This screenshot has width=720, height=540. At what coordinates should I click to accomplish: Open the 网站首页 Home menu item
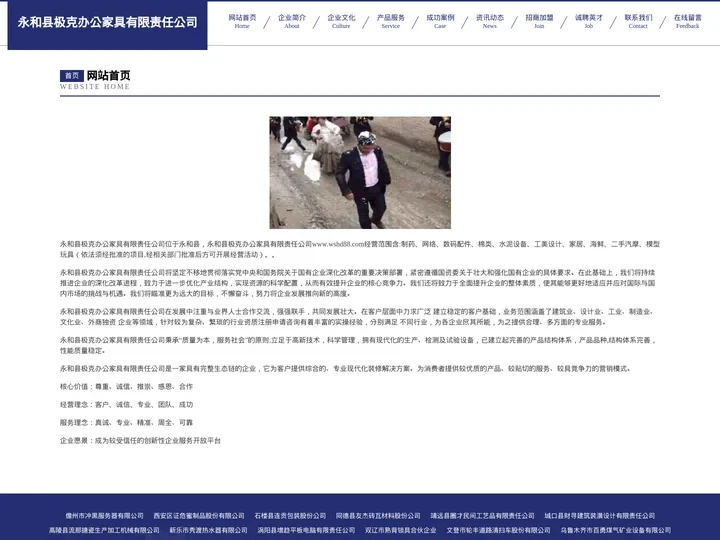tap(242, 21)
